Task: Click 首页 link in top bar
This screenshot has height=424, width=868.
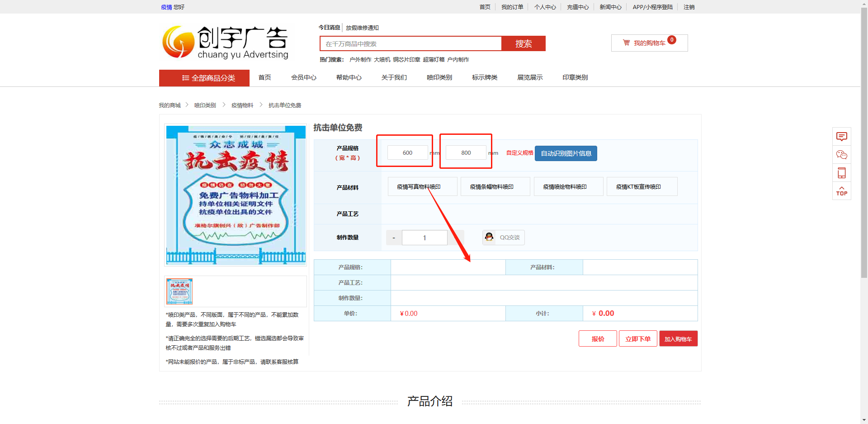Action: pyautogui.click(x=485, y=7)
